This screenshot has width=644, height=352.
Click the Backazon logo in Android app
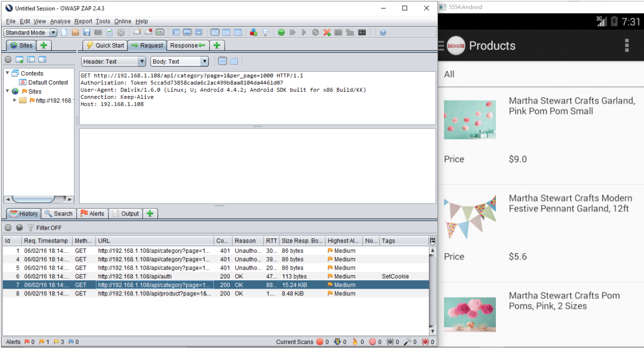pyautogui.click(x=456, y=45)
